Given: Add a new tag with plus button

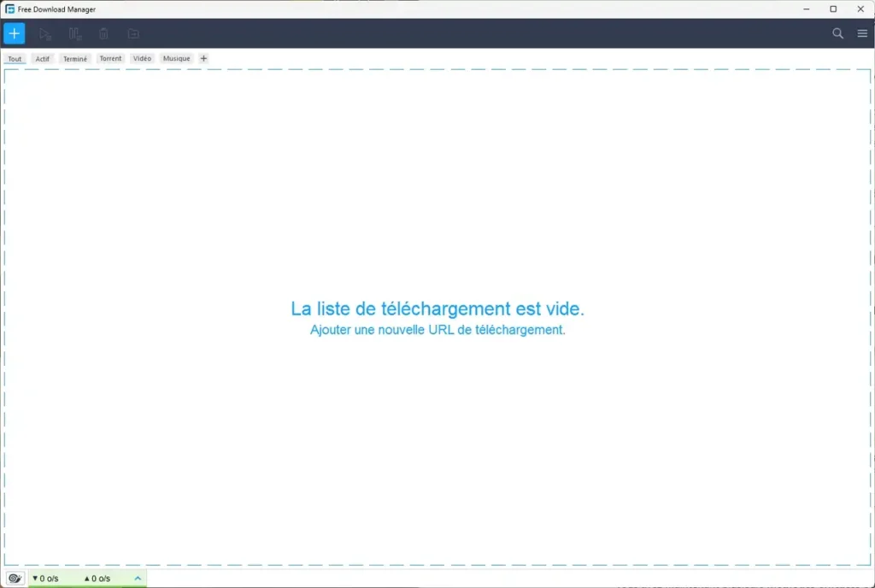Looking at the screenshot, I should click(x=203, y=59).
